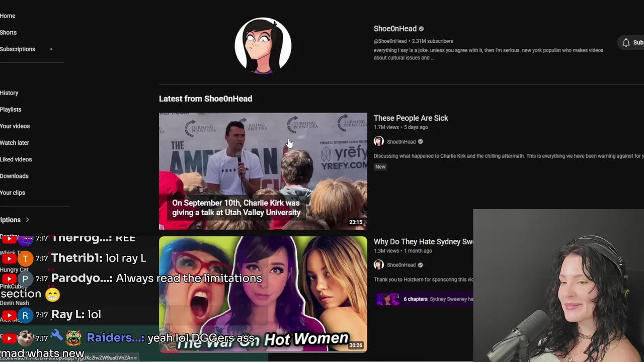Viewport: 644px width, 362px height.
Task: Open 'Why Do They Hate Sydney' title
Action: click(423, 242)
